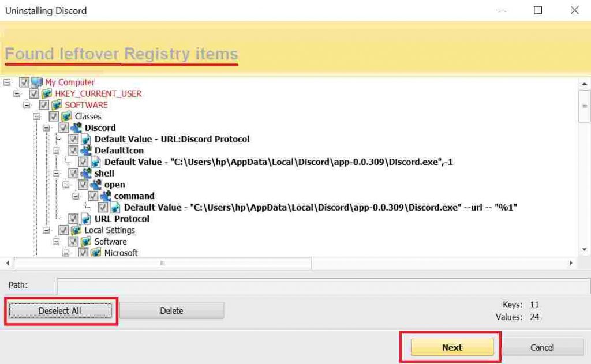Click the vertical scrollbar up arrow
This screenshot has width=591, height=364.
tap(584, 84)
